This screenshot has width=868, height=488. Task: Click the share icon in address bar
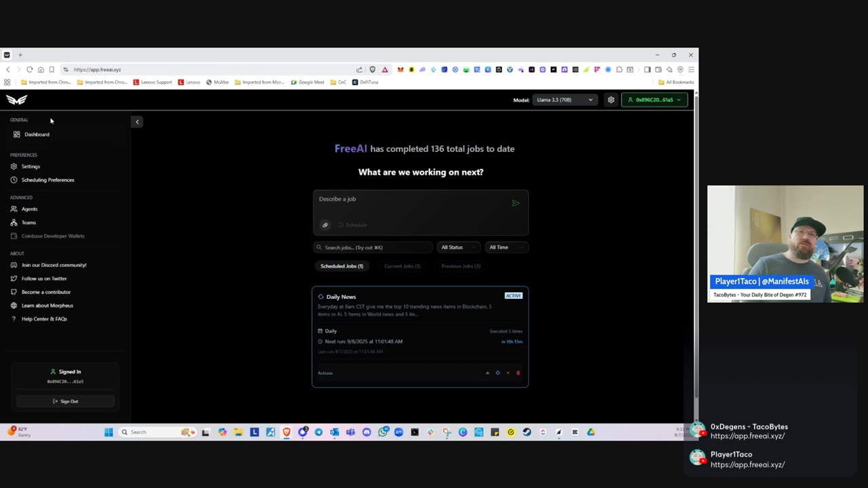pos(359,69)
